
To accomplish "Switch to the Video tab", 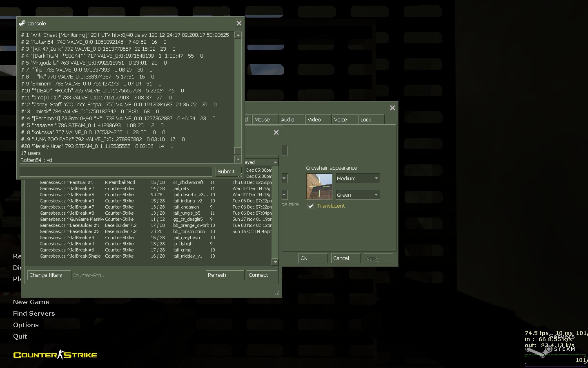I will (314, 119).
